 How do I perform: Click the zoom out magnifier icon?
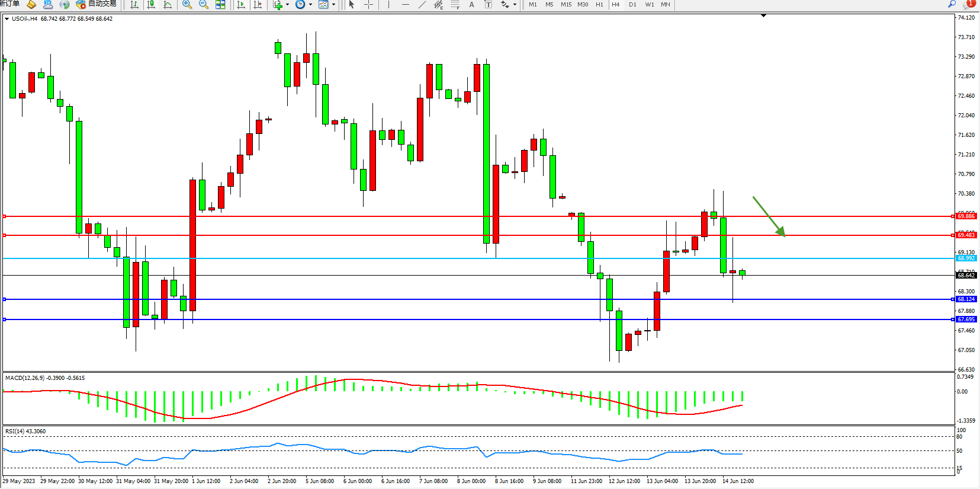[204, 5]
